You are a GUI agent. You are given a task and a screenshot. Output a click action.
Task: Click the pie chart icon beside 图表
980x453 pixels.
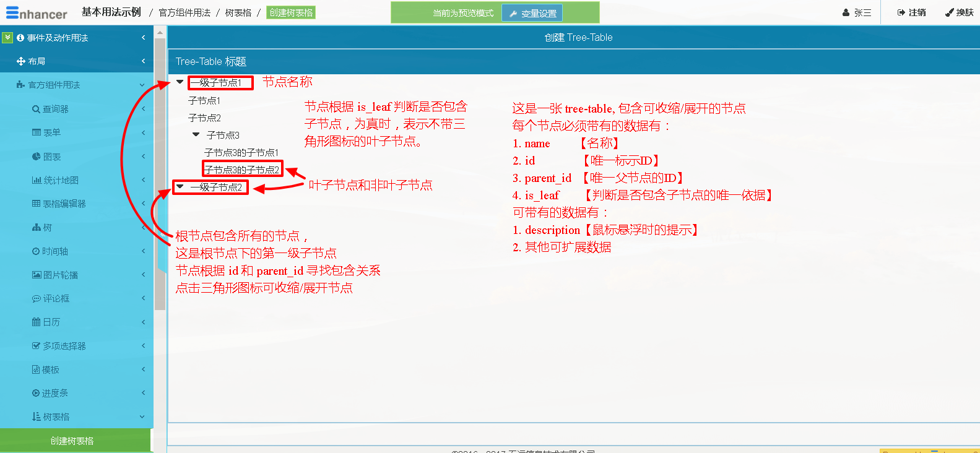pos(37,157)
